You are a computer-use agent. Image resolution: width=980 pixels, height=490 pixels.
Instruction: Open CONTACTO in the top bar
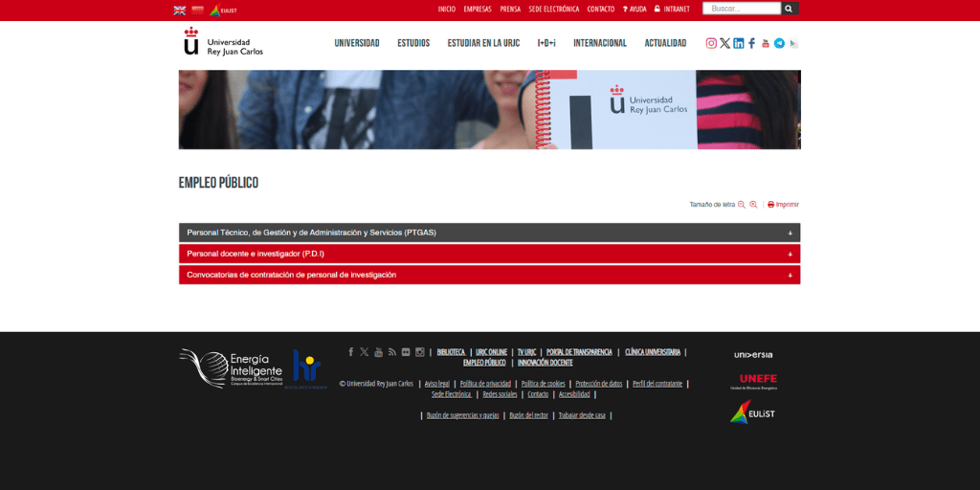point(601,10)
